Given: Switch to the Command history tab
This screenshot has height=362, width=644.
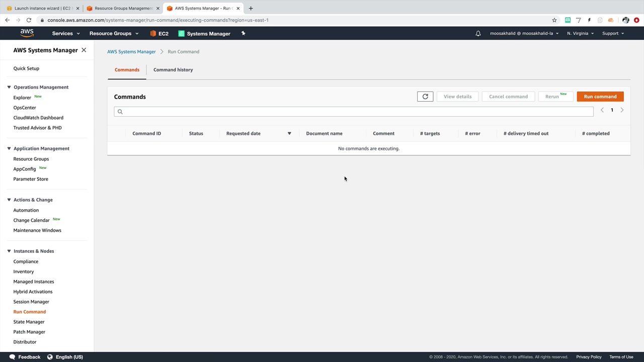Looking at the screenshot, I should (173, 70).
